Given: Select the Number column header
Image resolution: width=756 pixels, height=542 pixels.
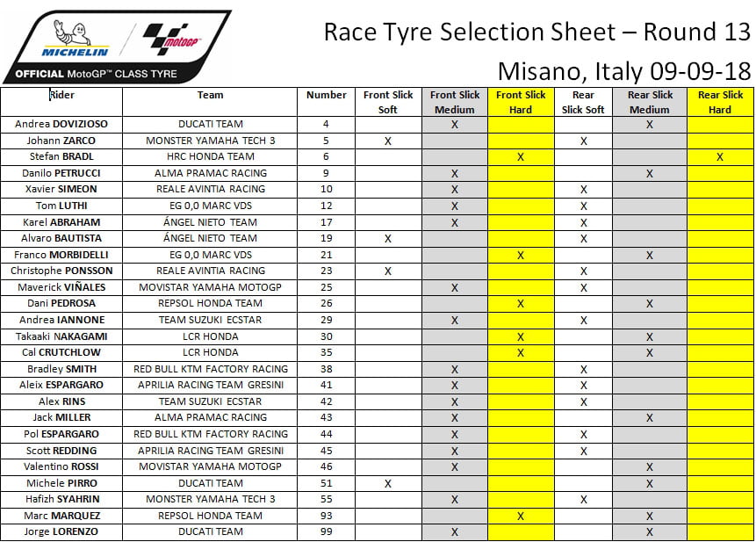Looking at the screenshot, I should [x=327, y=95].
